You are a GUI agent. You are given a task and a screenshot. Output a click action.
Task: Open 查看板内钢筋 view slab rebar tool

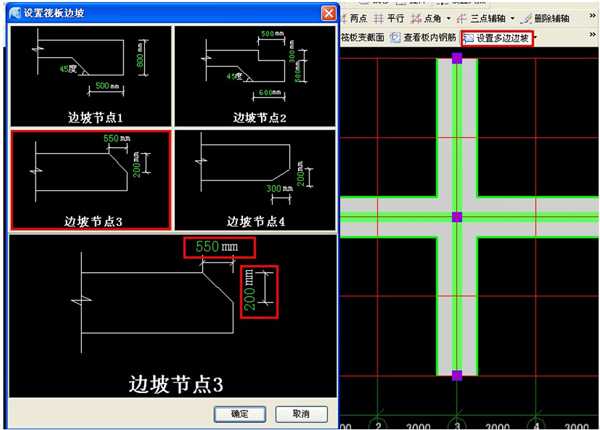click(x=423, y=37)
